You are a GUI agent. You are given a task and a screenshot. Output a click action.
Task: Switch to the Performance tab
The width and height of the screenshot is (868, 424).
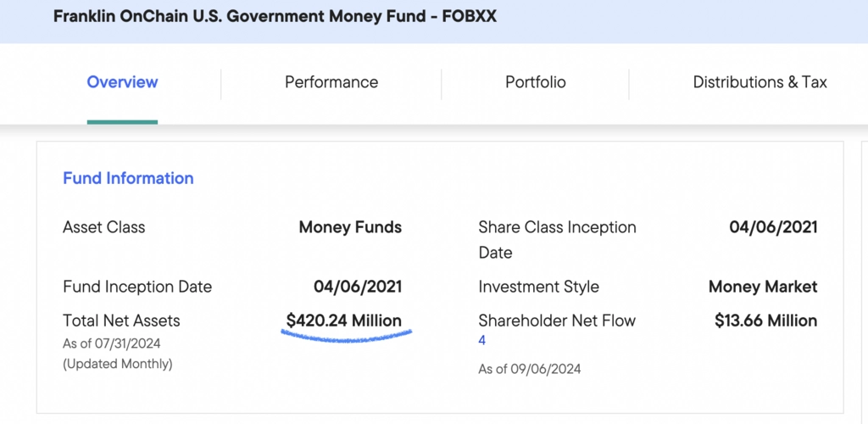click(x=331, y=82)
